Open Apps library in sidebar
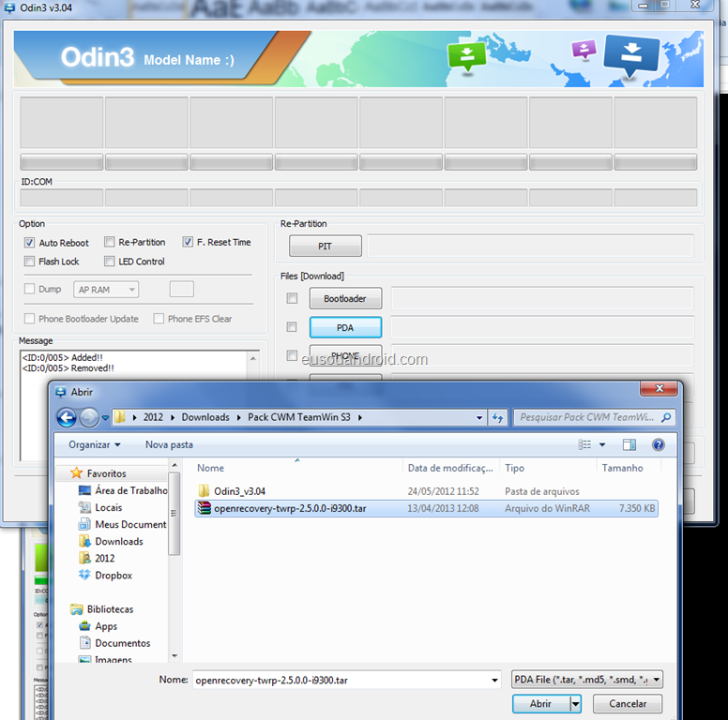 98,626
